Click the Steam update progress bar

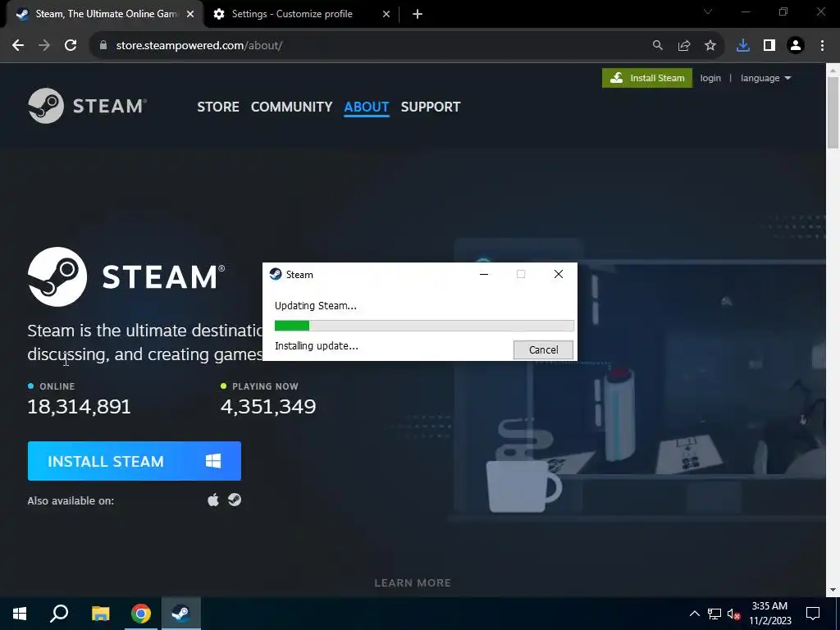point(424,326)
